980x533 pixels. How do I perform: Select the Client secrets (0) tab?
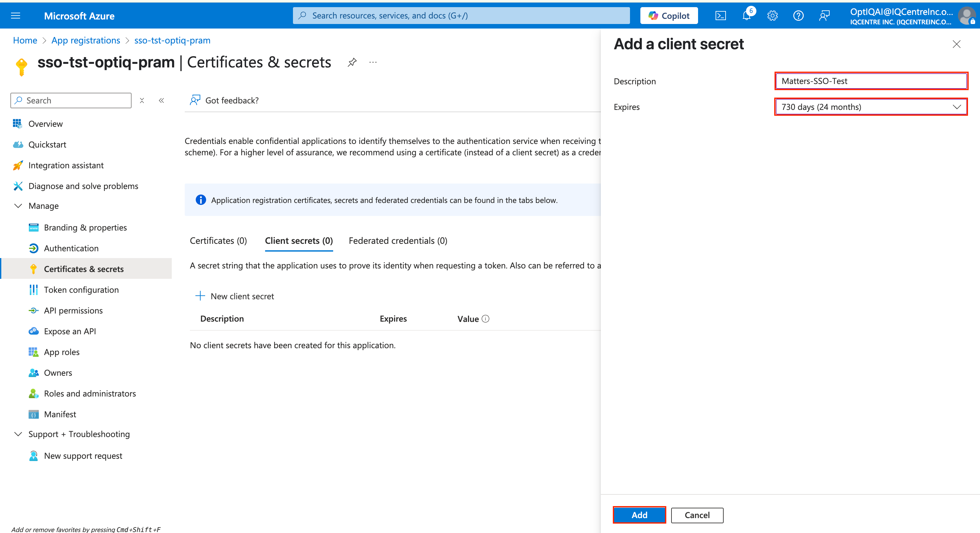[299, 241]
